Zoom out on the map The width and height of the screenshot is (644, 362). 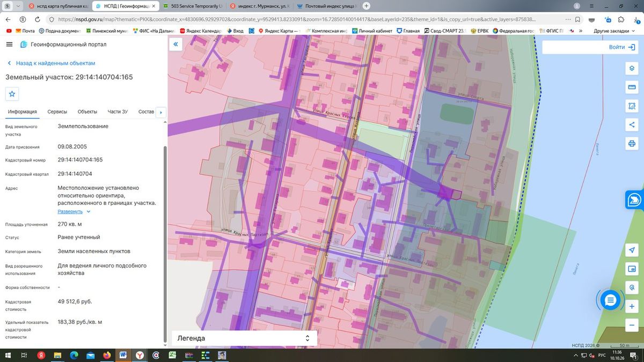632,325
